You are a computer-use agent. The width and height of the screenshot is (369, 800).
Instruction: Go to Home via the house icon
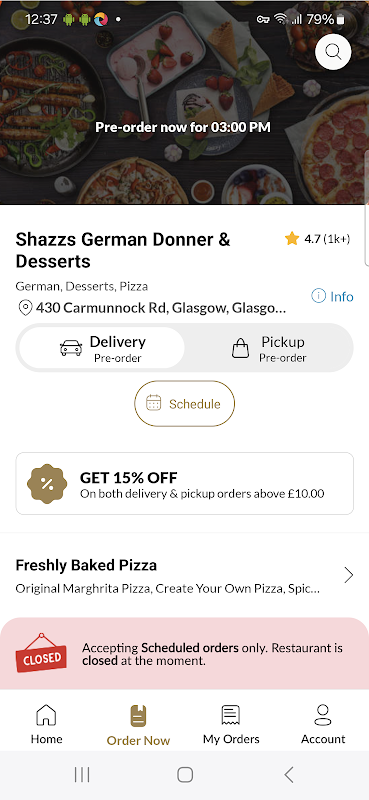(x=46, y=725)
